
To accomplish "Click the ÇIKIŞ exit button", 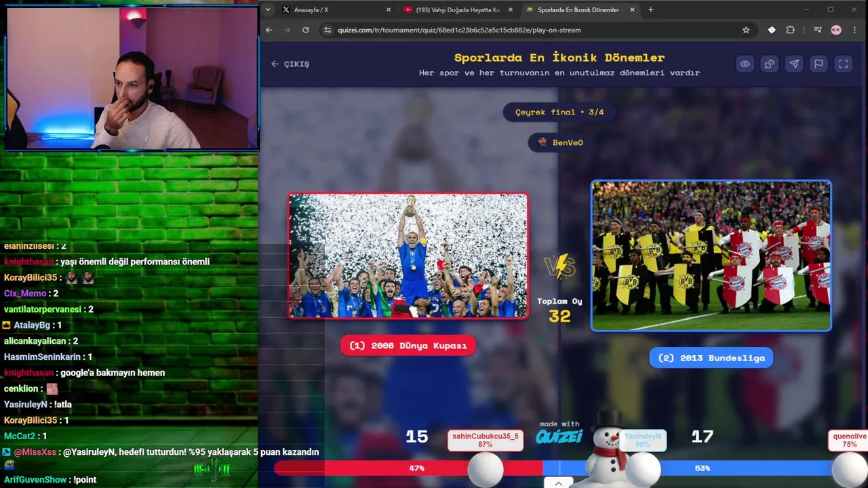I will pyautogui.click(x=290, y=64).
